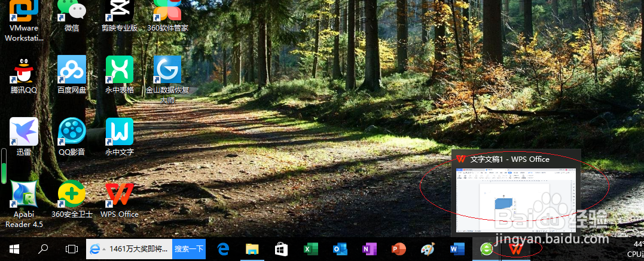The height and width of the screenshot is (261, 644).
Task: Launch 迅雷 desktop shortcut
Action: coord(24,137)
